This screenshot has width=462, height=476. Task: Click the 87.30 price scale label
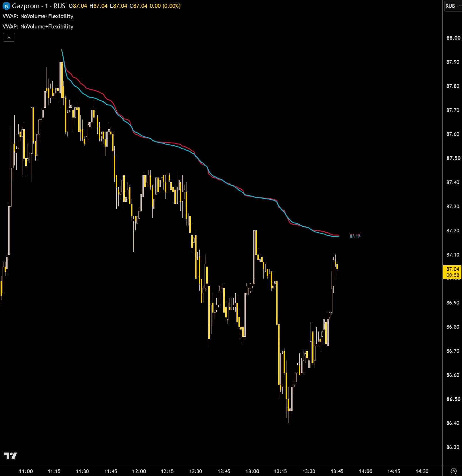point(453,207)
